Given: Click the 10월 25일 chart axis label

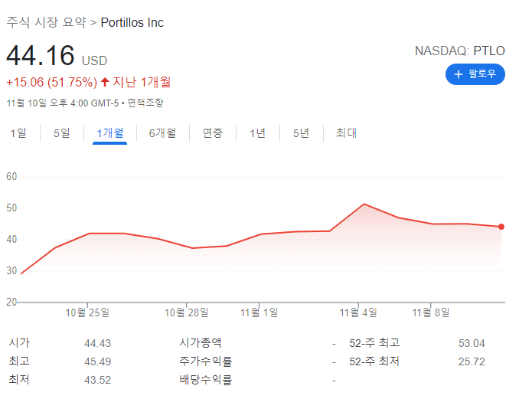Looking at the screenshot, I should (87, 312).
